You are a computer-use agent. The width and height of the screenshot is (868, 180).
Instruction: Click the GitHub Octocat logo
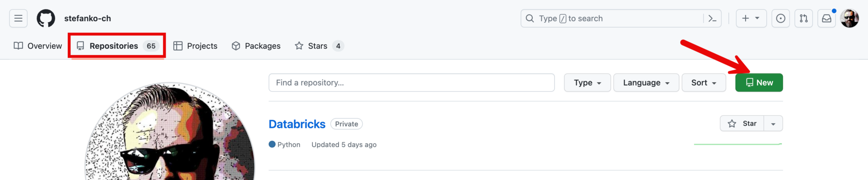pos(46,18)
